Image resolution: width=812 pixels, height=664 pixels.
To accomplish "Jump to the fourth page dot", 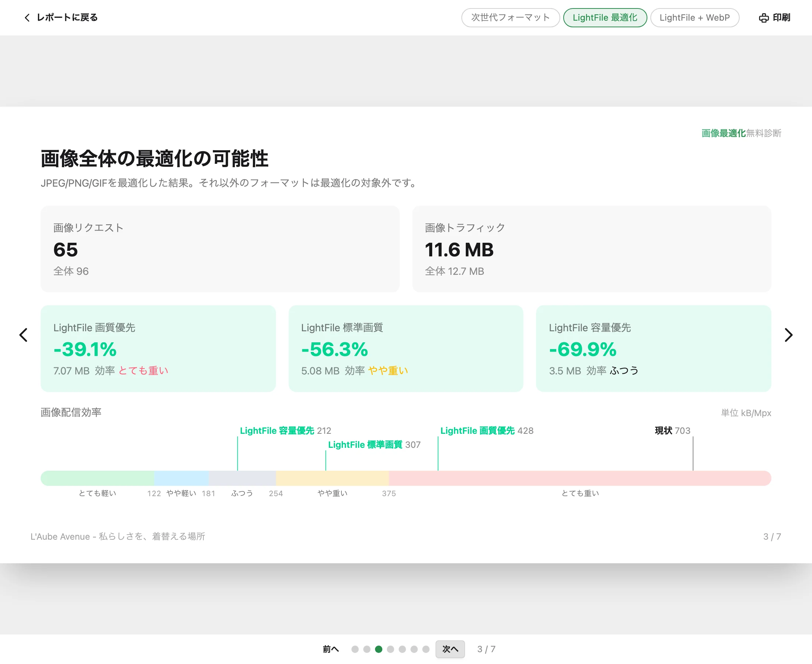I will point(390,649).
